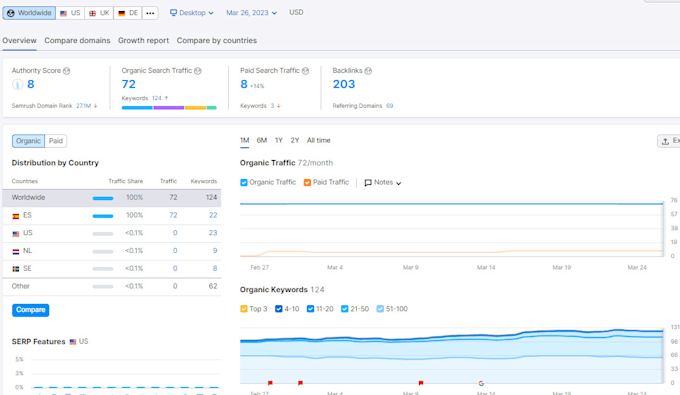Open paid Keywords count 3
Image resolution: width=680 pixels, height=395 pixels.
point(272,106)
